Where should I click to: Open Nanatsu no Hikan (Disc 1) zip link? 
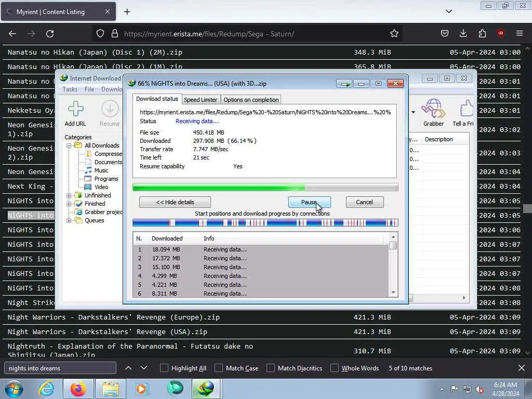[x=95, y=52]
